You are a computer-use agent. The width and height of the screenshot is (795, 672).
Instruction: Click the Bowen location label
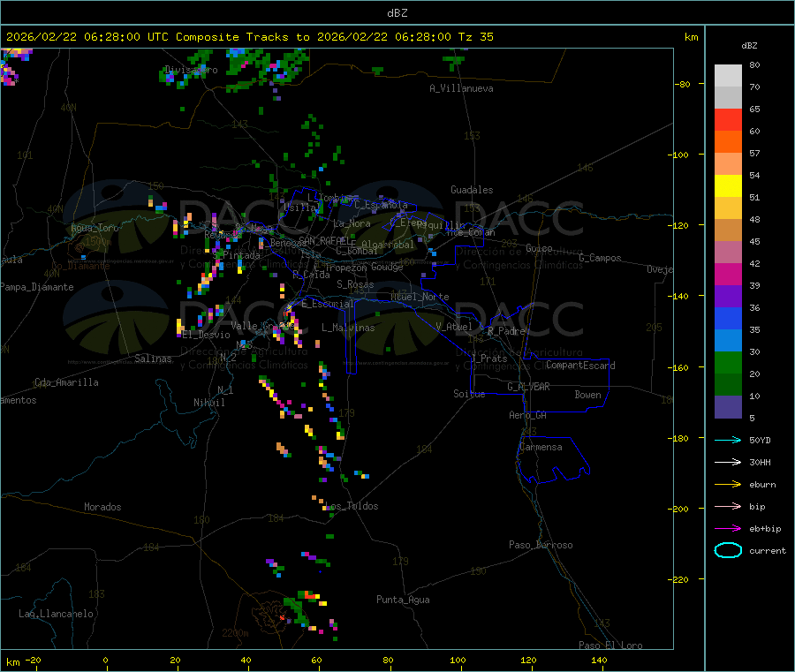point(587,395)
